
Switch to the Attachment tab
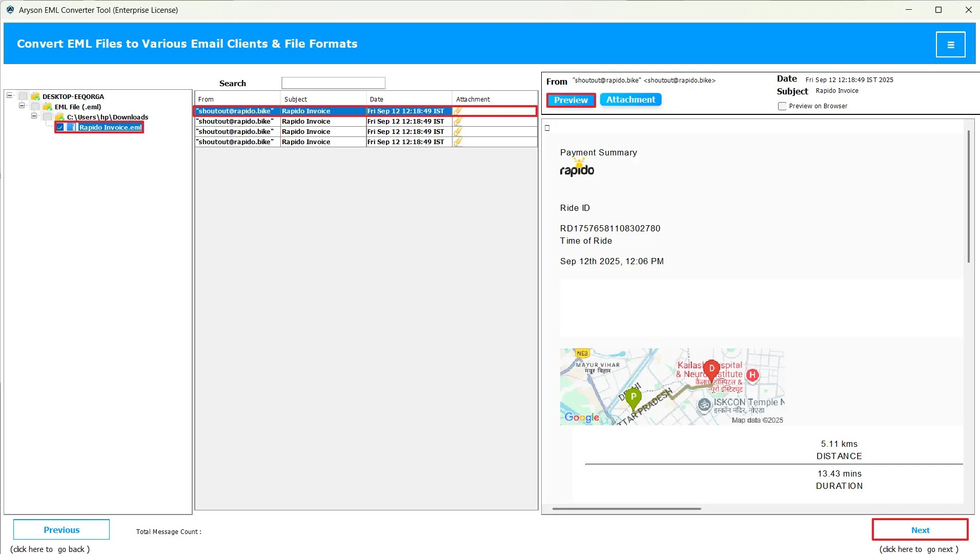(631, 100)
